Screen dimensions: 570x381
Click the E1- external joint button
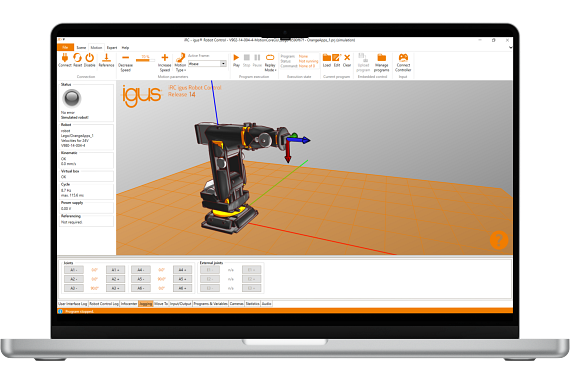coord(210,270)
